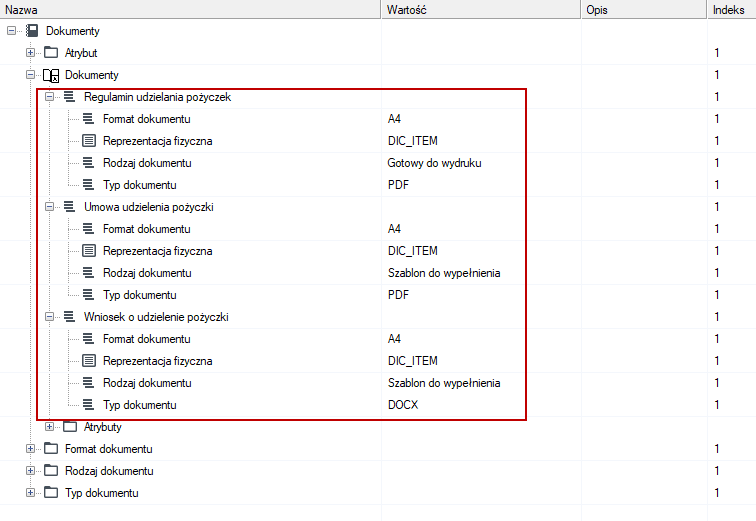
Task: Click Rodzaj dokumentu icon under Umowa
Action: tap(88, 273)
